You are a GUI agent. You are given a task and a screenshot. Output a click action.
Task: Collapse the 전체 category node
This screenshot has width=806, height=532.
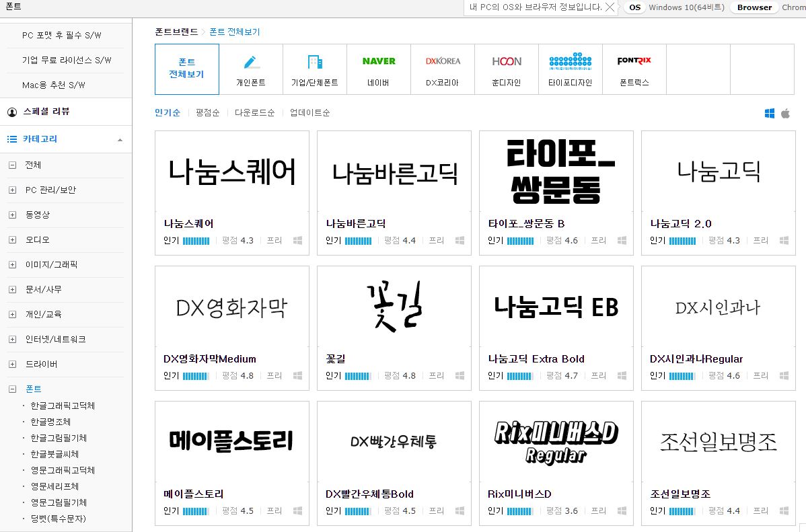click(12, 165)
